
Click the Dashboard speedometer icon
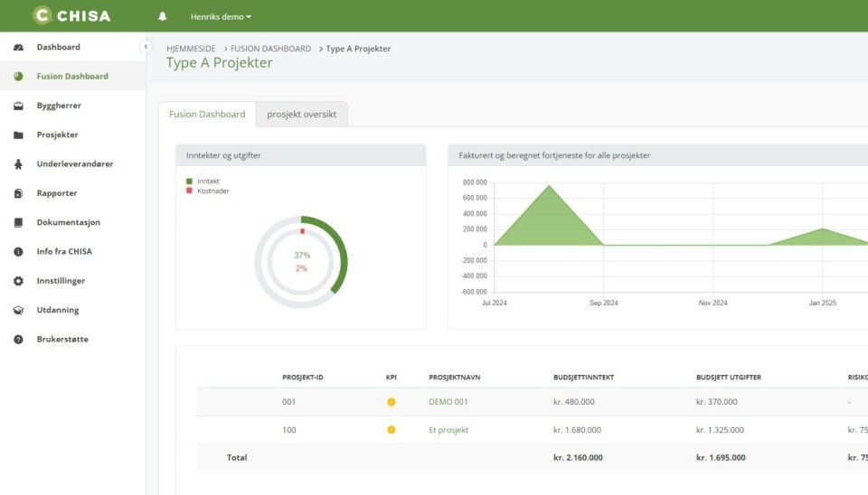18,47
